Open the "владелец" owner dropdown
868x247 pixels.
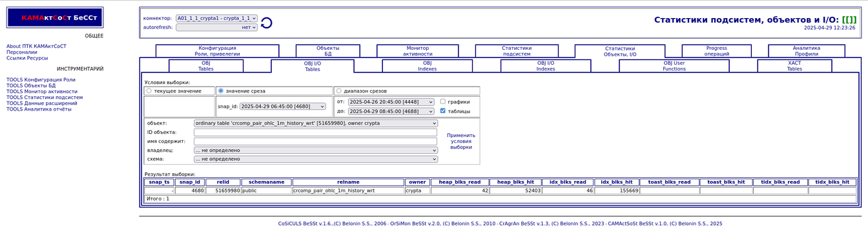pyautogui.click(x=316, y=150)
